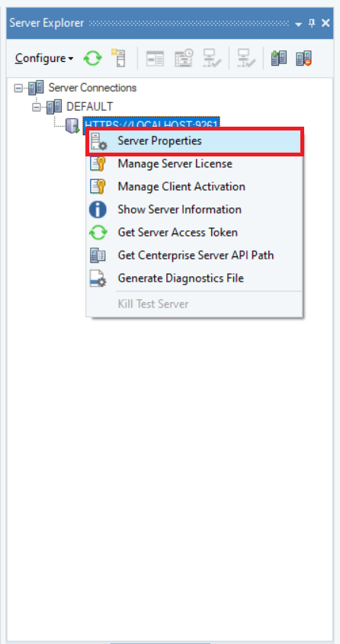Click the Generate Diagnostics File icon
Screen dimensions: 340x644
point(98,279)
